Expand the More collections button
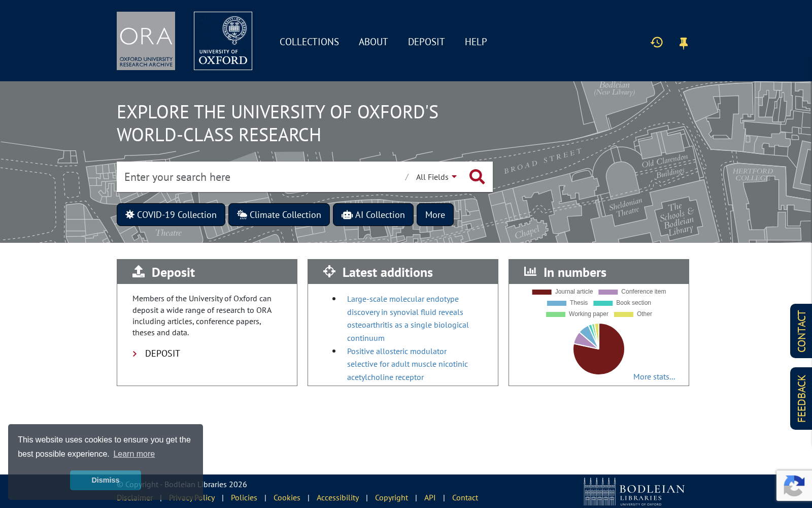The height and width of the screenshot is (508, 812). (435, 214)
